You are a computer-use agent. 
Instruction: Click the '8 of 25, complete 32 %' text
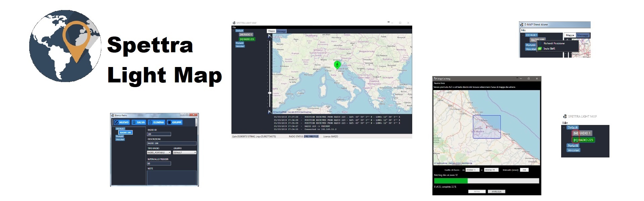coord(445,187)
